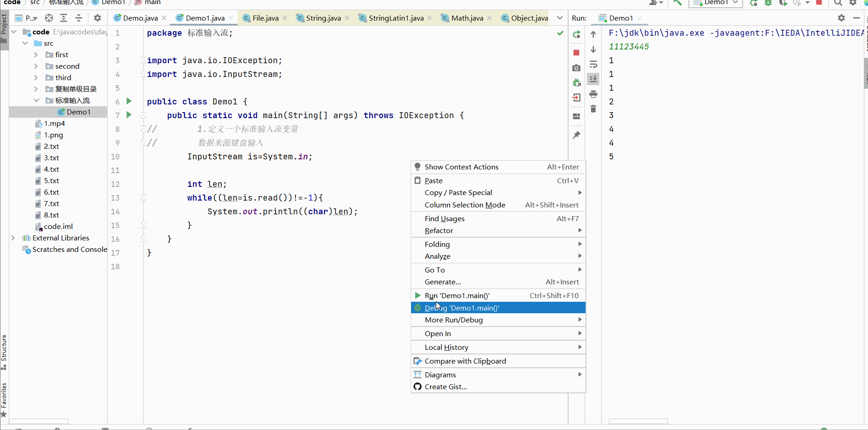Expand External Libraries node
868x430 pixels.
click(x=13, y=238)
